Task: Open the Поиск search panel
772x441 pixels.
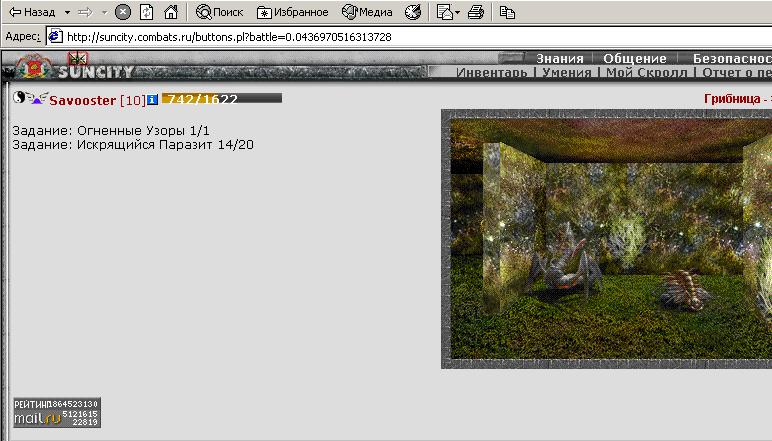Action: [x=220, y=12]
